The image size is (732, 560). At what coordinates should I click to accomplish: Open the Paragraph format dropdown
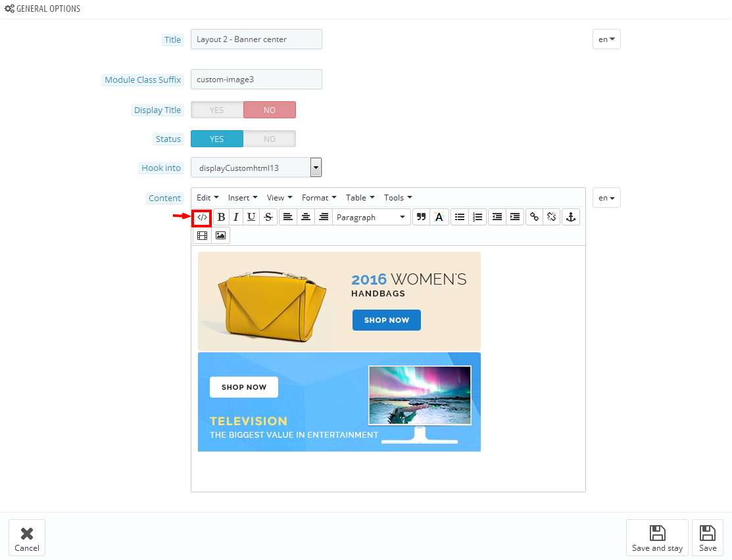pyautogui.click(x=371, y=218)
